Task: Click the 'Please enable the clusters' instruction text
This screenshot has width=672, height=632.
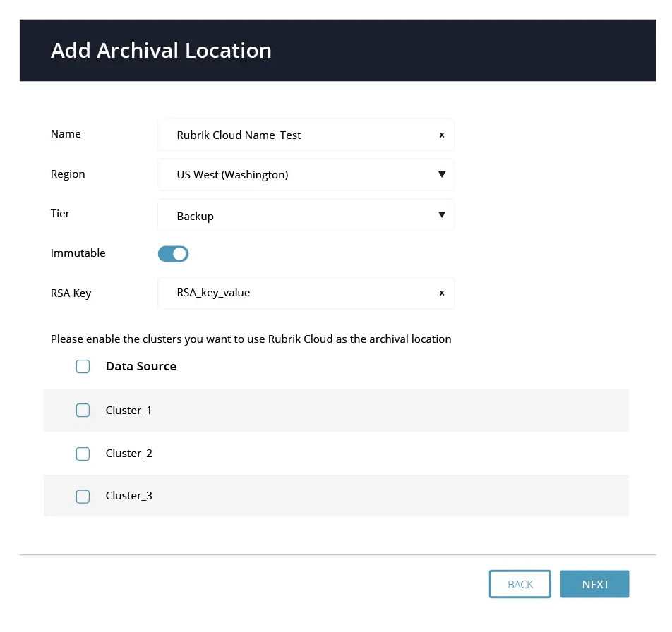Action: (x=251, y=339)
